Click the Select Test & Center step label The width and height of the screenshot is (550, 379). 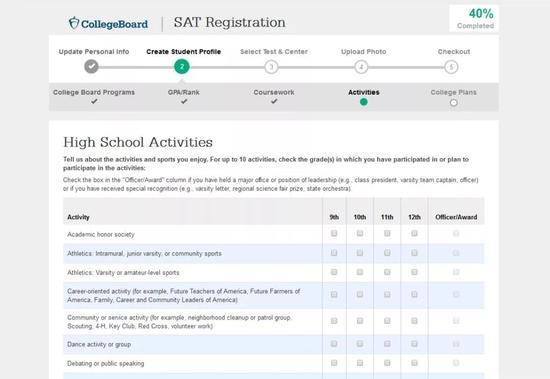(x=274, y=52)
